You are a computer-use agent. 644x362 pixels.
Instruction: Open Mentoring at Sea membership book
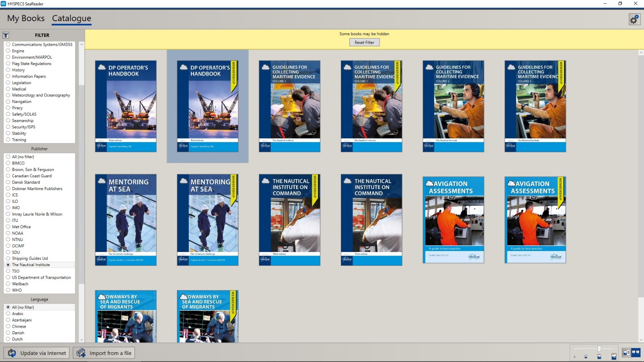(x=208, y=220)
